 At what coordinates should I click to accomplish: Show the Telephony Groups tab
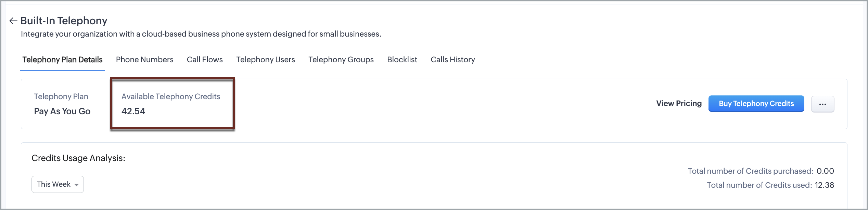coord(341,60)
